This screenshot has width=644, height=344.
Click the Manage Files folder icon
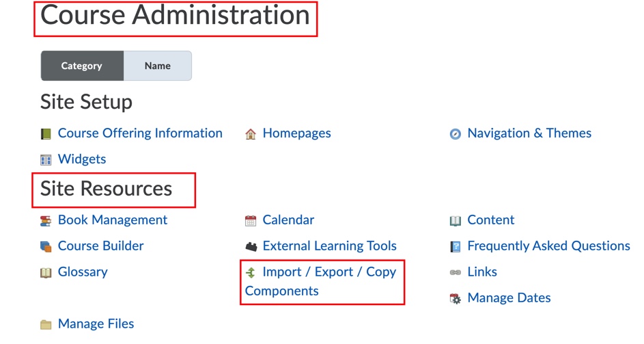coord(46,325)
